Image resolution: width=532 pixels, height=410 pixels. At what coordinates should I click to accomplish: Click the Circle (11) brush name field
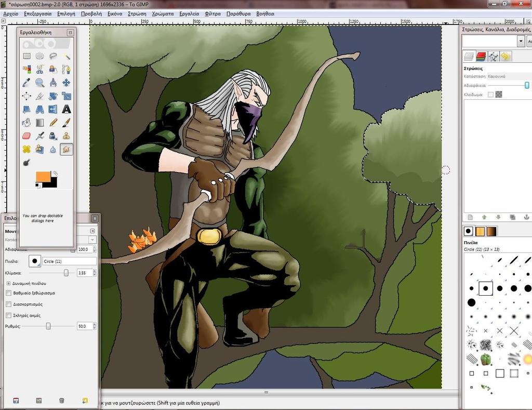pyautogui.click(x=70, y=261)
